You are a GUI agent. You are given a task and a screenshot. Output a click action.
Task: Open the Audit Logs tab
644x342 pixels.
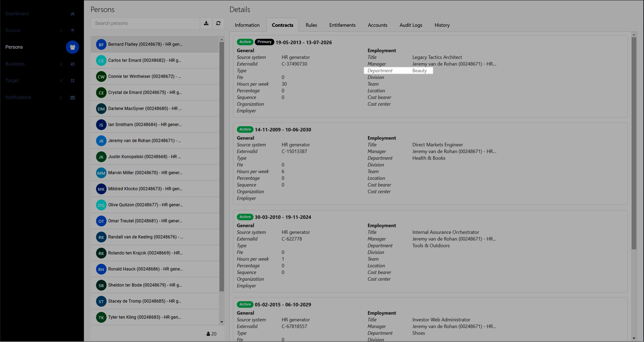(x=411, y=25)
